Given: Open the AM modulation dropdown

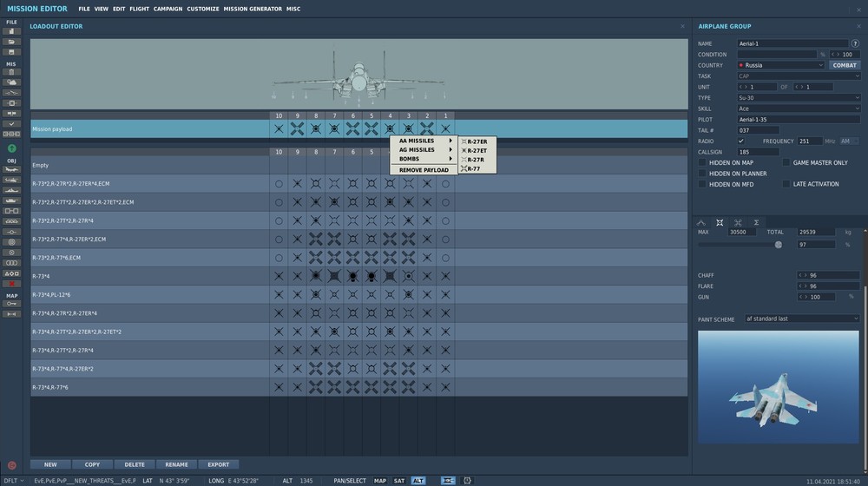Looking at the screenshot, I should [849, 141].
